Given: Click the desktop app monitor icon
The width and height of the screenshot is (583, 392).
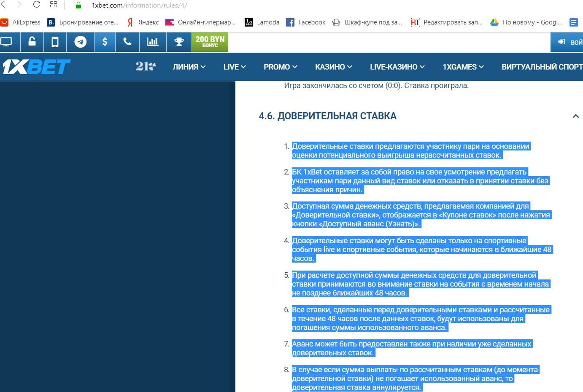Looking at the screenshot, I should point(6,42).
